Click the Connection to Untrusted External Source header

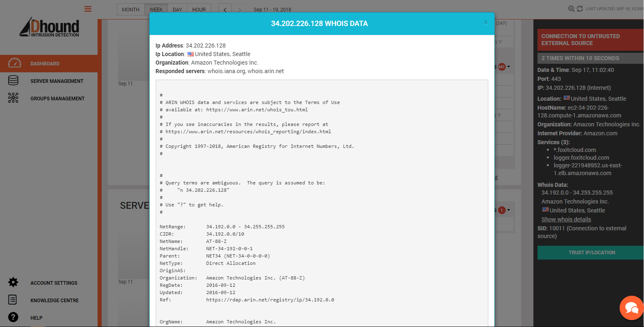pyautogui.click(x=590, y=40)
